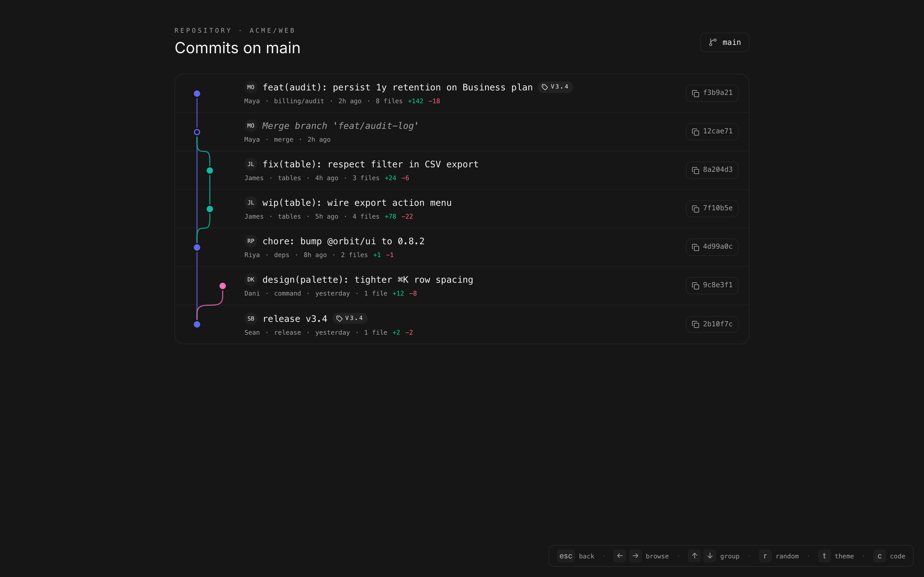924x577 pixels.
Task: Click the hollow merge commit graph node
Action: [197, 132]
